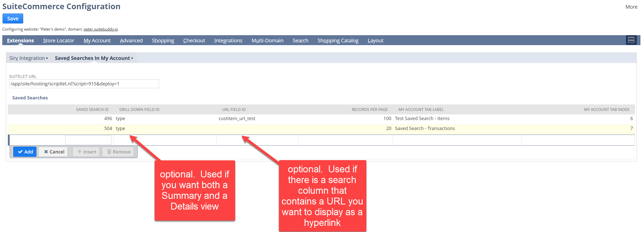Select the Advanced tab
Screen dimensions: 644x232
(x=131, y=41)
